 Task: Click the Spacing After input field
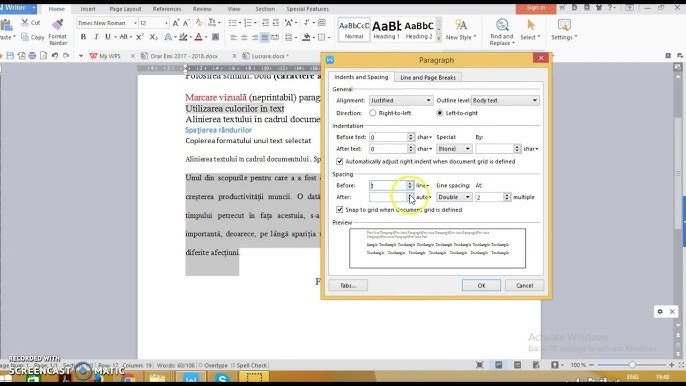pyautogui.click(x=388, y=197)
